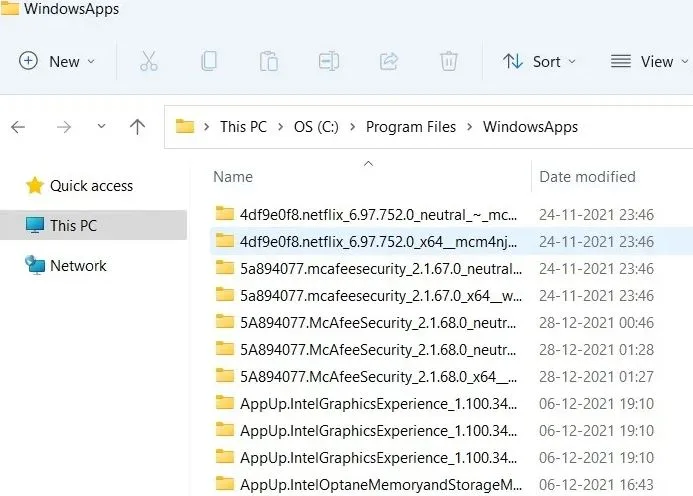
Task: Expand chevron after OS (C:) breadcrumb
Action: 352,127
